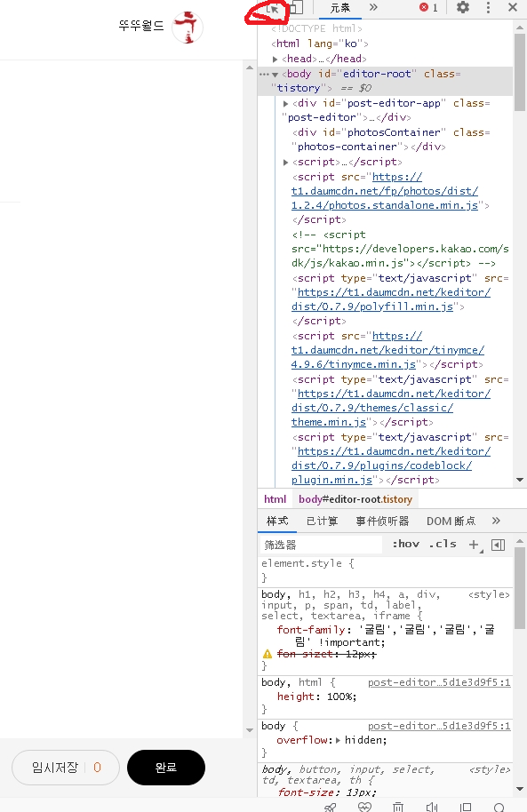The height and width of the screenshot is (812, 527).
Task: Switch to the 已计算 (Computed) tab
Action: [322, 521]
